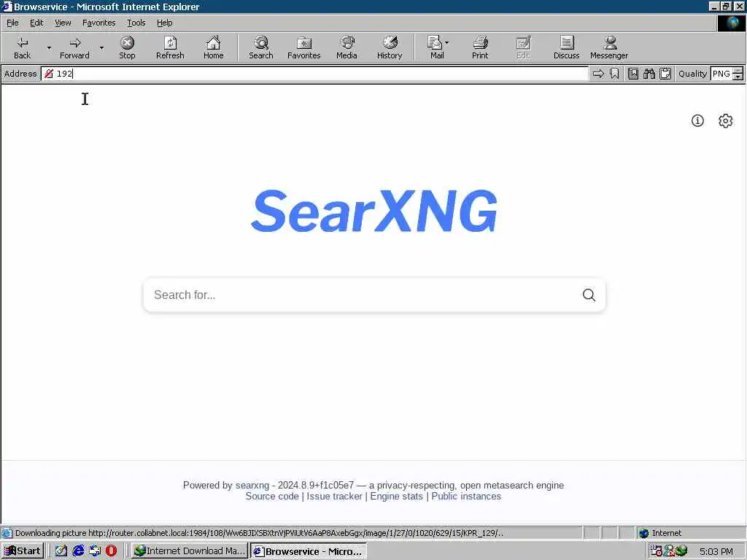The height and width of the screenshot is (560, 747).
Task: Open the Help menu
Action: click(x=164, y=23)
